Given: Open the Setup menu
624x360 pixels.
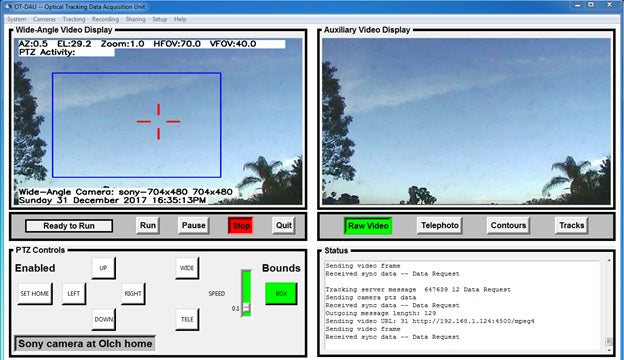Looking at the screenshot, I should click(159, 19).
